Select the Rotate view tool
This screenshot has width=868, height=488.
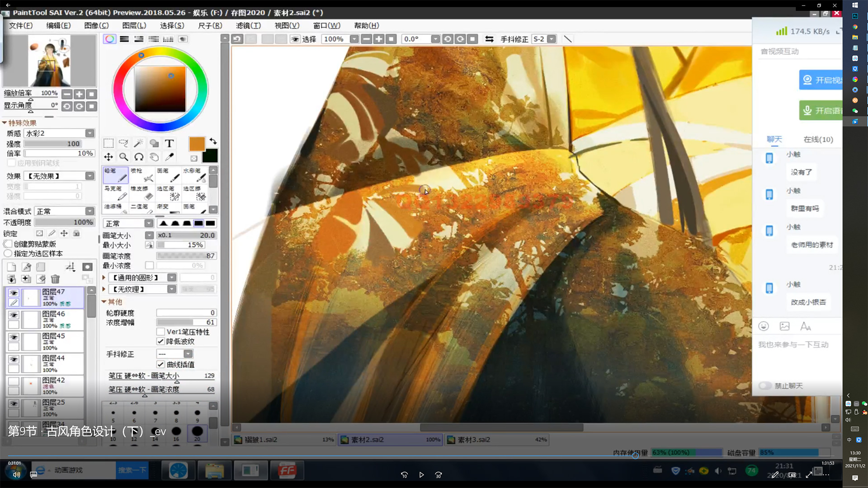pyautogui.click(x=139, y=157)
